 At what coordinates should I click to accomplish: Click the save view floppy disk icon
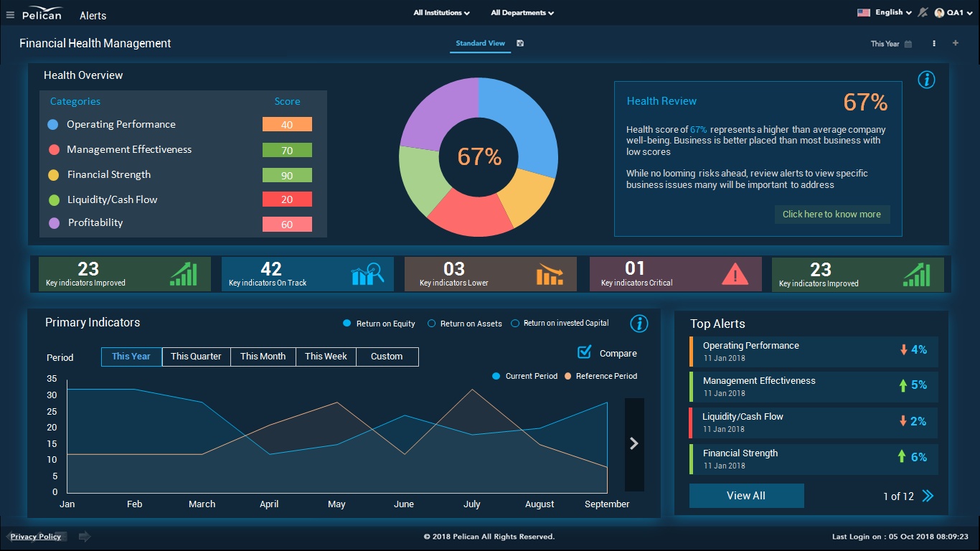coord(519,43)
